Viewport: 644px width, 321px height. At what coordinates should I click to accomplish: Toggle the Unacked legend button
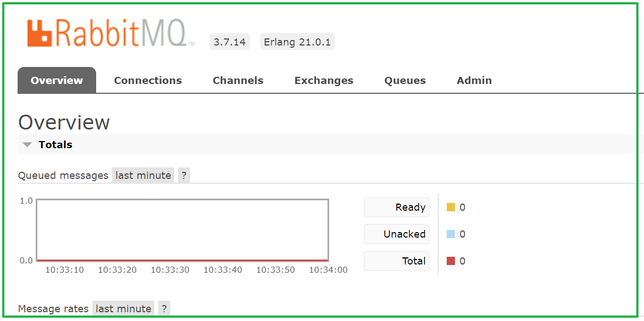coord(397,234)
